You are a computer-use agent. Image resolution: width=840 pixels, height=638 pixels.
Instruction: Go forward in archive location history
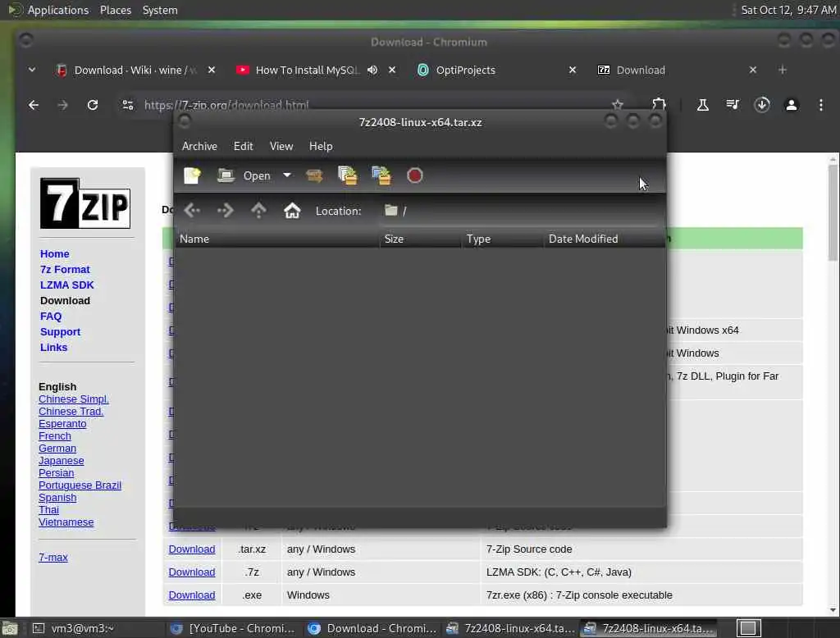(226, 211)
